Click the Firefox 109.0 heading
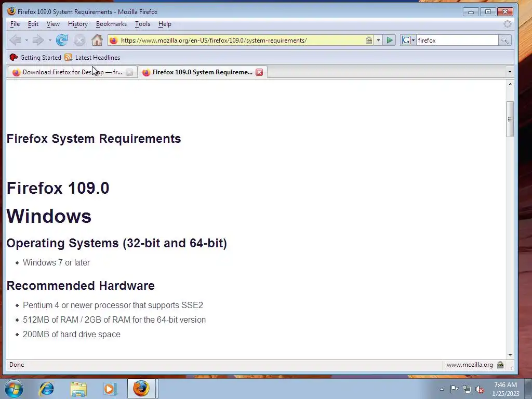The image size is (532, 399). pos(58,188)
